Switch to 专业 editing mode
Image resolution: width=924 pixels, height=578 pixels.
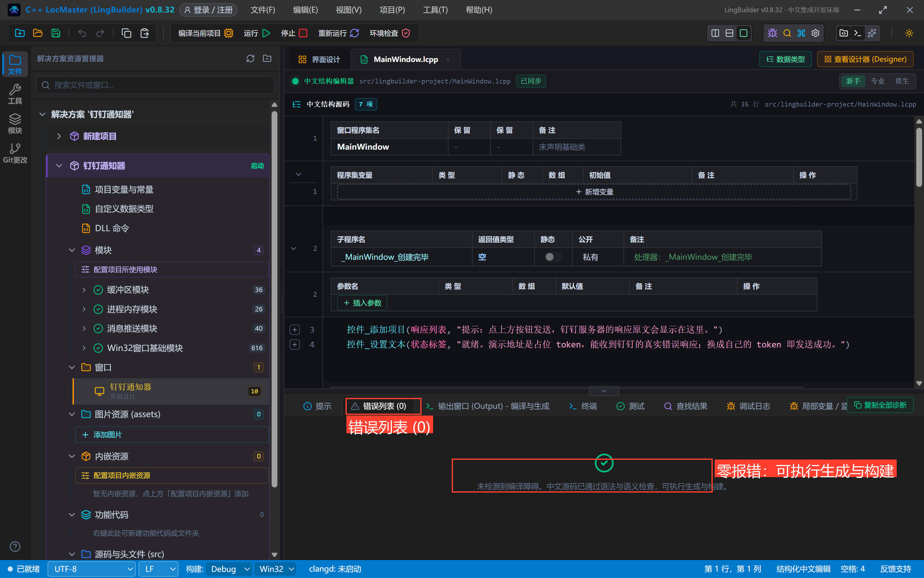(877, 81)
